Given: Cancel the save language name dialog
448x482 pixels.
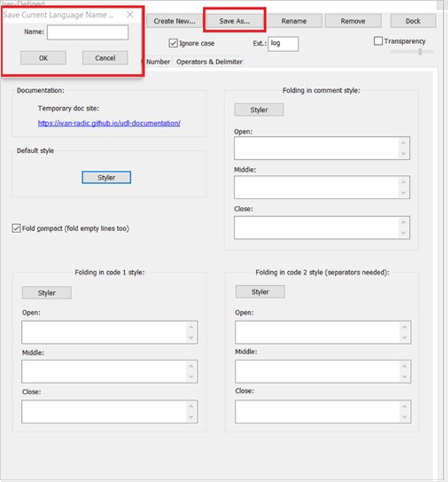Looking at the screenshot, I should pyautogui.click(x=105, y=58).
